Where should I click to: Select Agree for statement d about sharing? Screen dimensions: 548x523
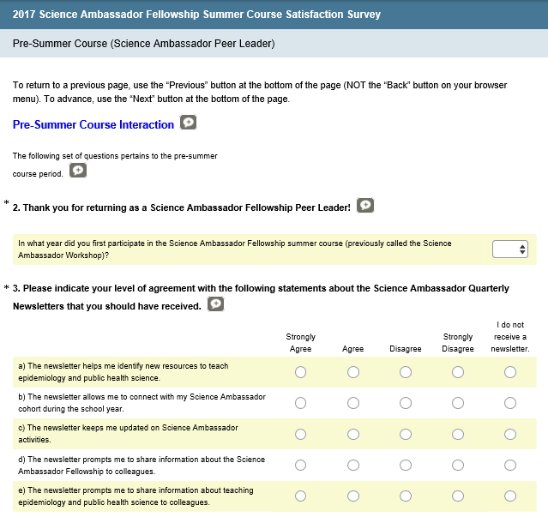(x=353, y=465)
